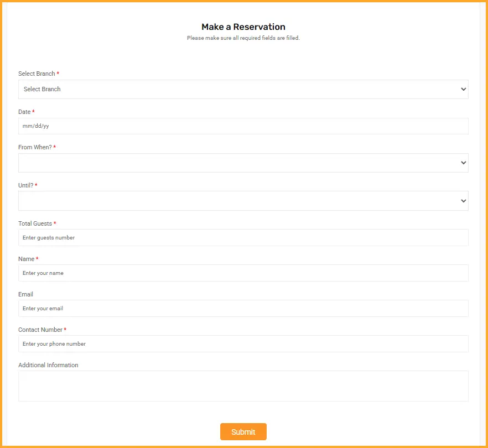Image resolution: width=488 pixels, height=448 pixels.
Task: Click the Additional Information label
Action: click(x=48, y=366)
